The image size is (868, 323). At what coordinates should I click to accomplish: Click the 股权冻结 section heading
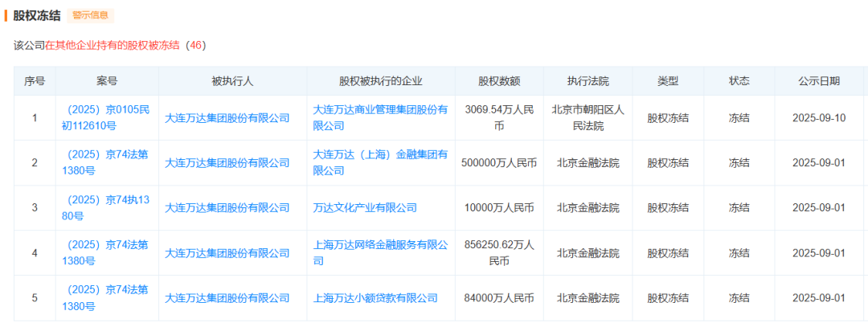(x=36, y=15)
